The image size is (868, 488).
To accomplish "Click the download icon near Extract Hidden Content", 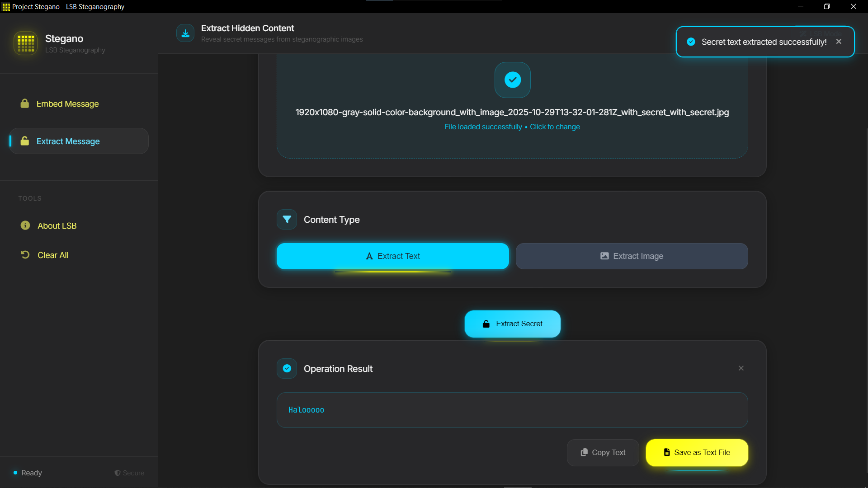I will coord(185,33).
